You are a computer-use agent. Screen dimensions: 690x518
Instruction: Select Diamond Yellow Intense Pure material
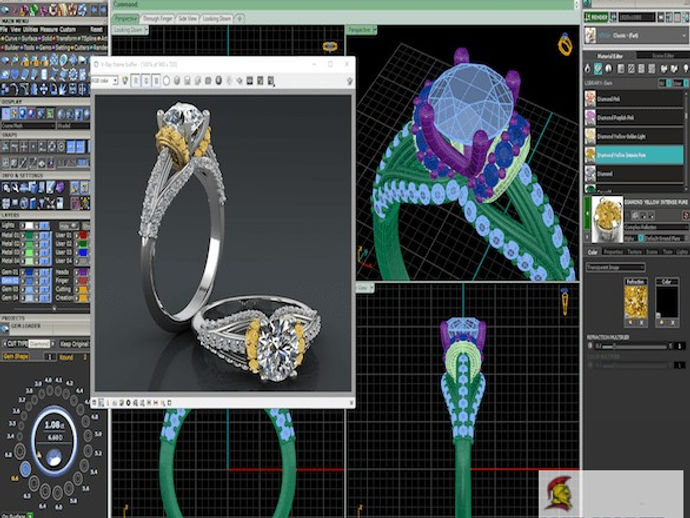[634, 155]
